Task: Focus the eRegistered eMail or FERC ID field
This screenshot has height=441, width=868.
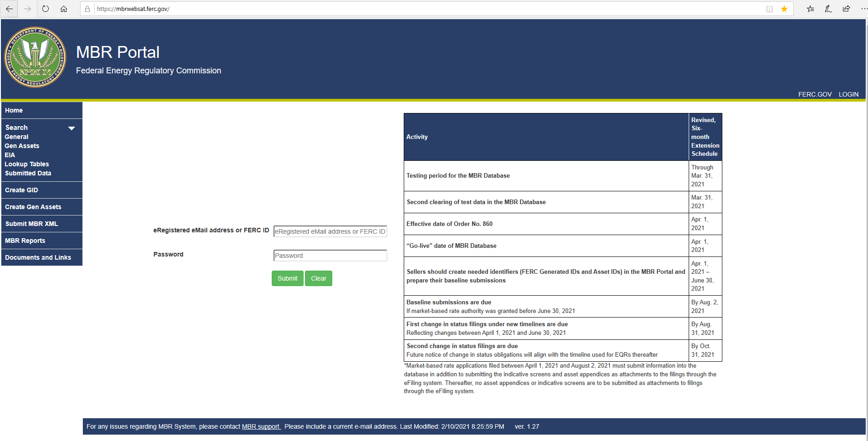Action: click(x=330, y=231)
